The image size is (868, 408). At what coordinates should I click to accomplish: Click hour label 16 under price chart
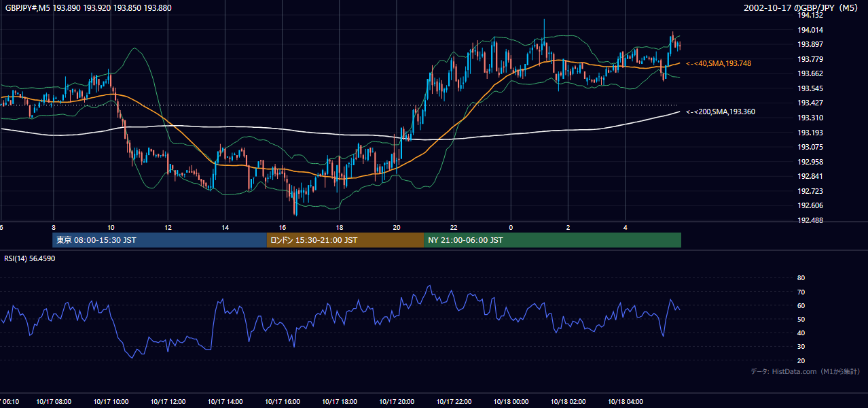282,228
